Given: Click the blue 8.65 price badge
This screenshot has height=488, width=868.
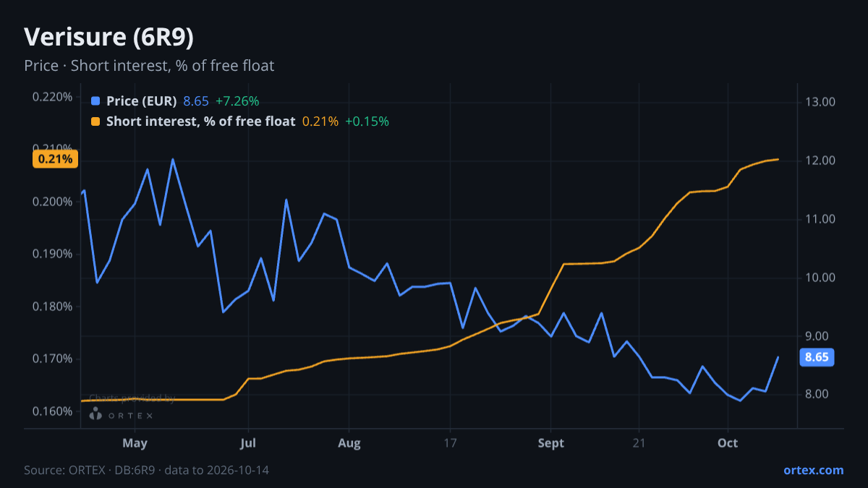Looking at the screenshot, I should click(817, 357).
